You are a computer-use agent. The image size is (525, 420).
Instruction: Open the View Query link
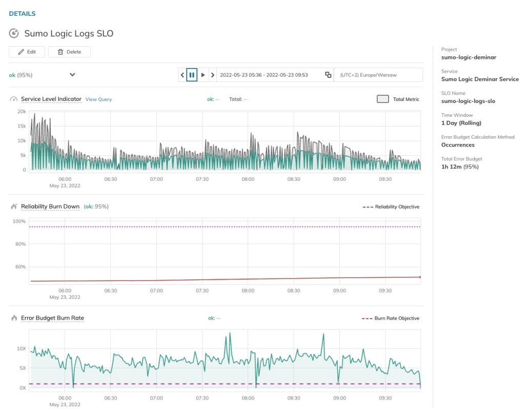pyautogui.click(x=98, y=99)
